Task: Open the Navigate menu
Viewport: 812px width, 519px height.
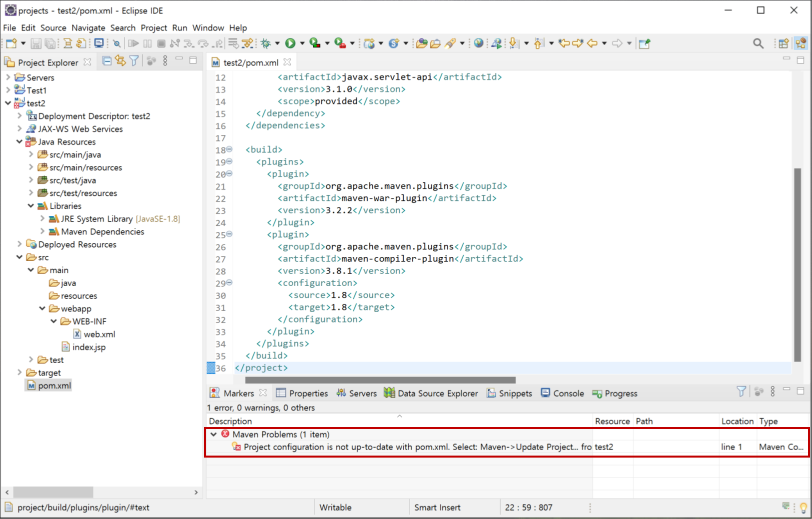Action: [88, 28]
